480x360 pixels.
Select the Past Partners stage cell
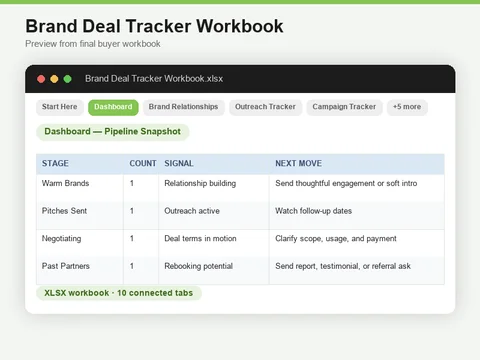click(x=80, y=270)
